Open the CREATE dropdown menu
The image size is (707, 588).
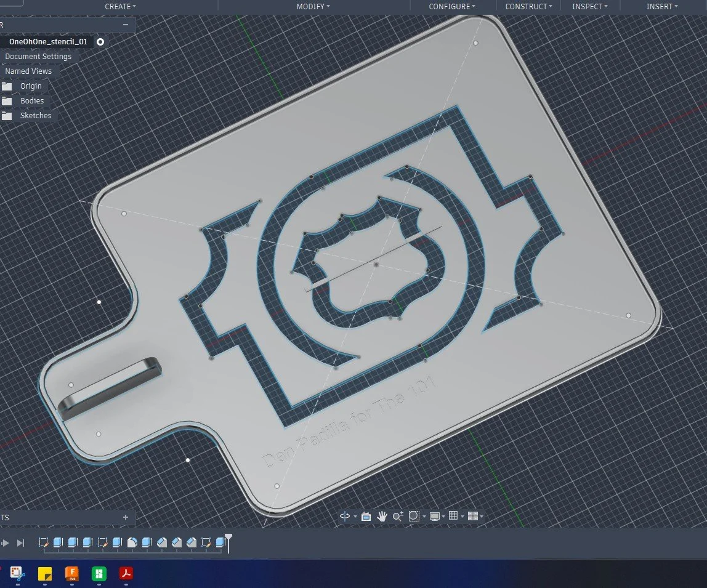(120, 6)
